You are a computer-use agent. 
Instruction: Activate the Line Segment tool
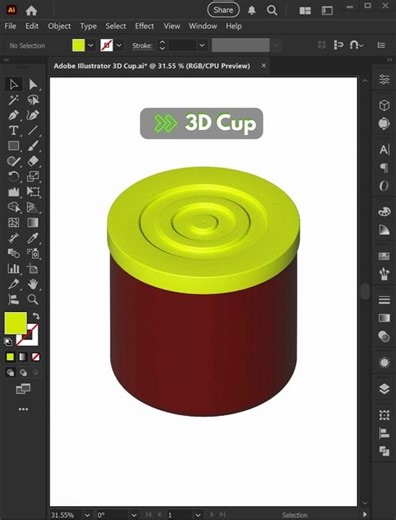(33, 130)
